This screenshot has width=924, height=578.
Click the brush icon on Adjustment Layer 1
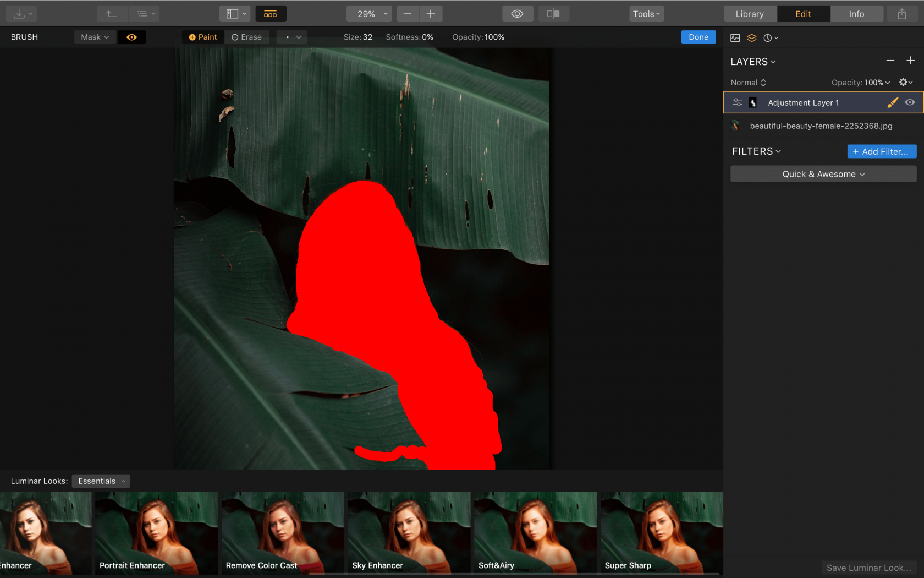[893, 102]
